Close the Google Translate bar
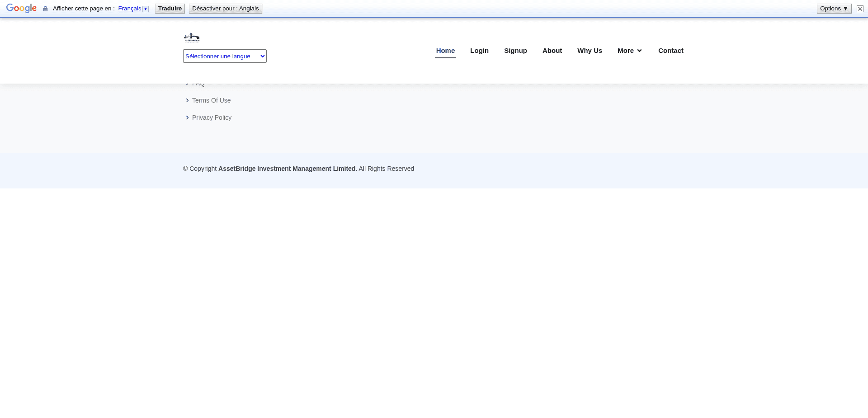Screen dimensions: 868x418 point(860,9)
